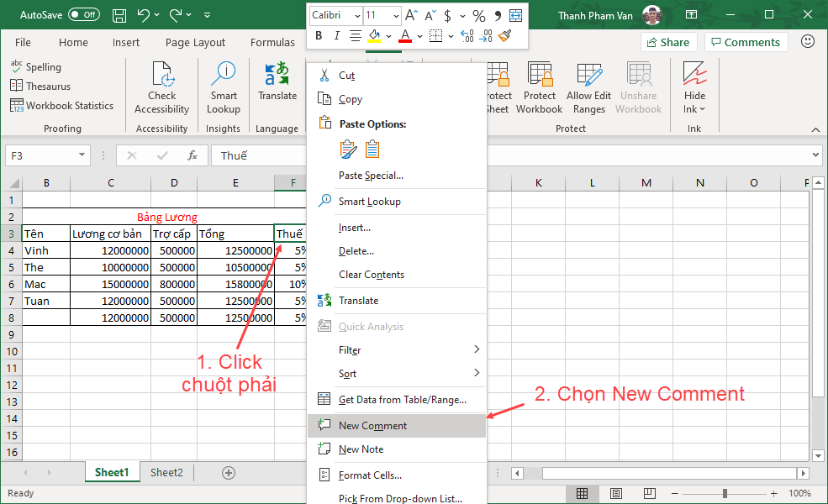Toggle italic formatting
The width and height of the screenshot is (828, 504).
click(x=337, y=35)
